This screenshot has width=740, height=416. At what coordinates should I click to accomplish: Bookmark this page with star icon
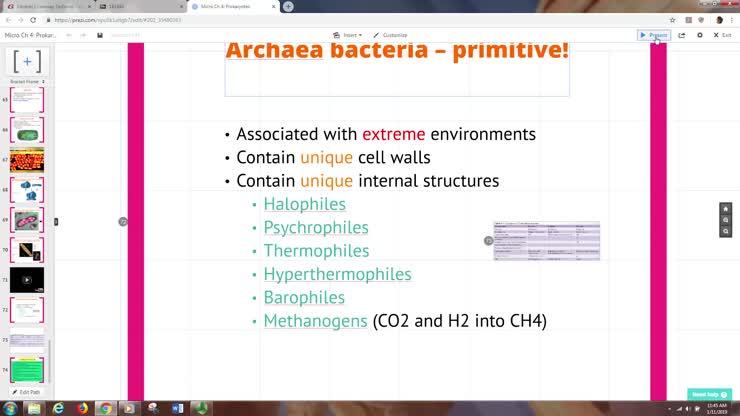coord(672,20)
